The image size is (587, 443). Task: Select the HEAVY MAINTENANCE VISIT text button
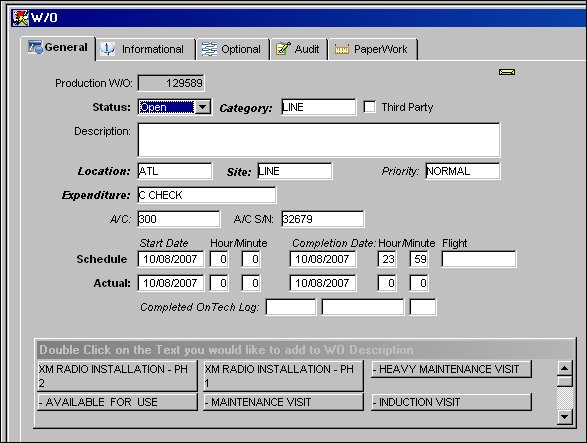click(451, 369)
